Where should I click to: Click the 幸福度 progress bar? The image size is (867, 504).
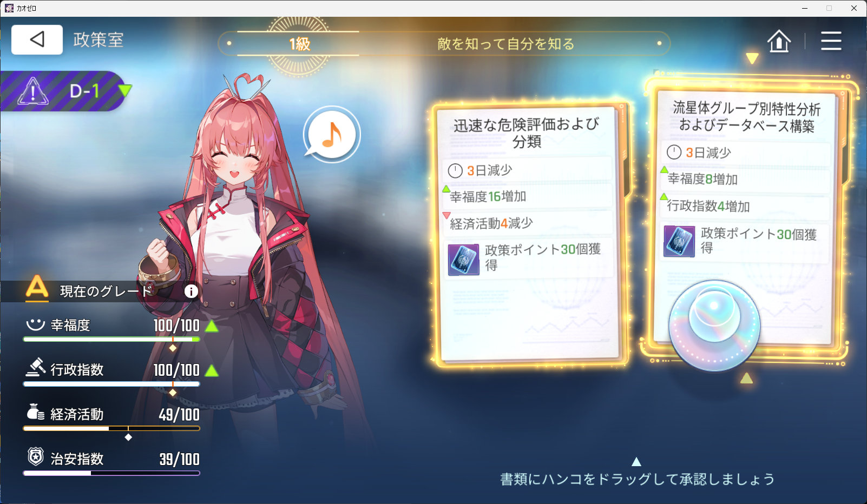(x=111, y=339)
